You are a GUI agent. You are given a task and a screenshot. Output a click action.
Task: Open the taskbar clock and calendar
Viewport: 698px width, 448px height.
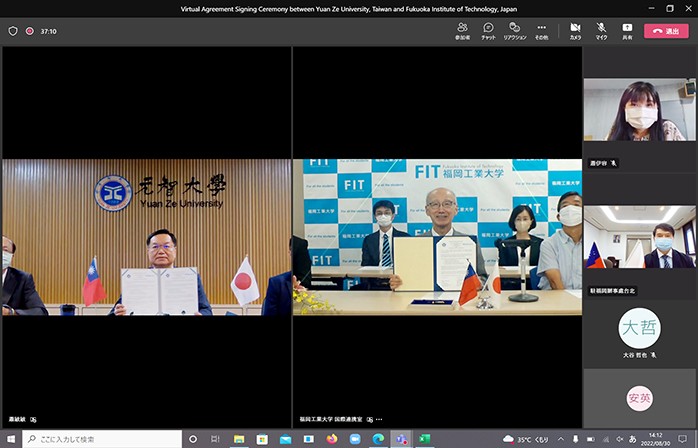click(x=658, y=439)
